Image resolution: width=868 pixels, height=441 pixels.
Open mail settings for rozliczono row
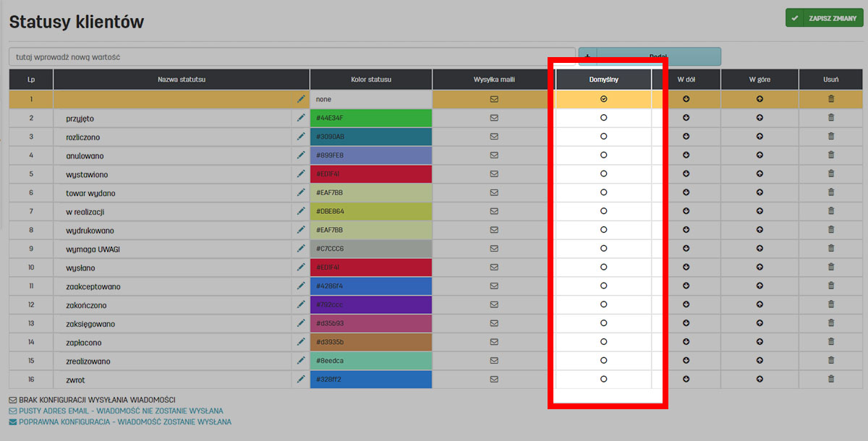494,137
